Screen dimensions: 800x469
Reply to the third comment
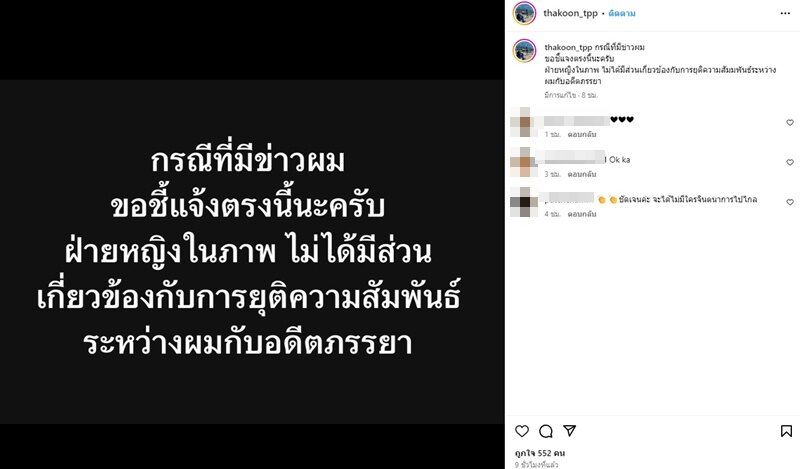[x=582, y=214]
